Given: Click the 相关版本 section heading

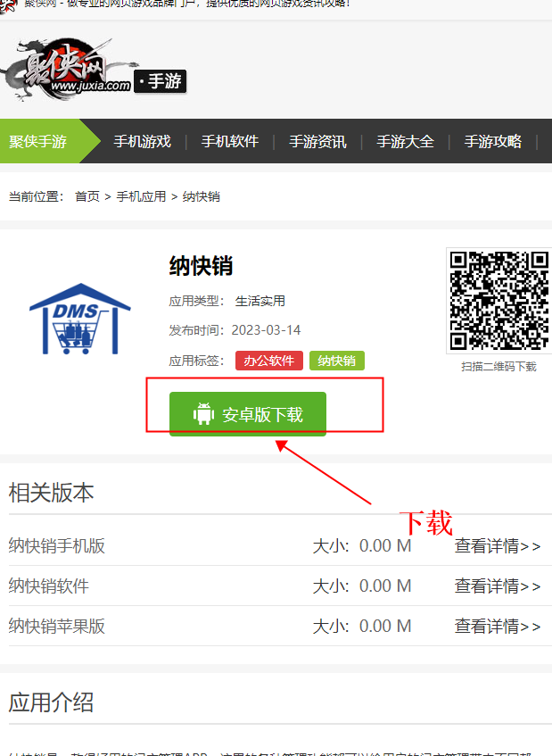Looking at the screenshot, I should point(51,493).
